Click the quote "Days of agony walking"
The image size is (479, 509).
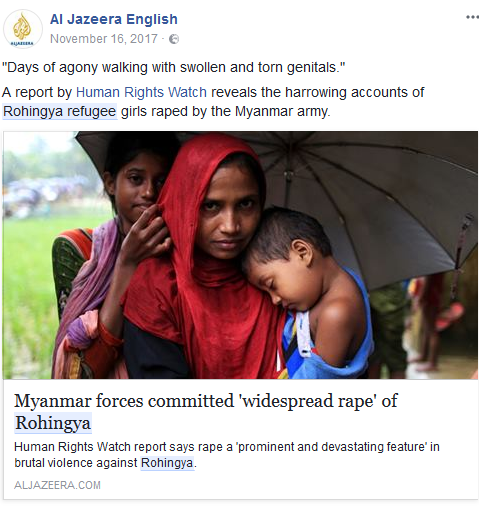(173, 67)
